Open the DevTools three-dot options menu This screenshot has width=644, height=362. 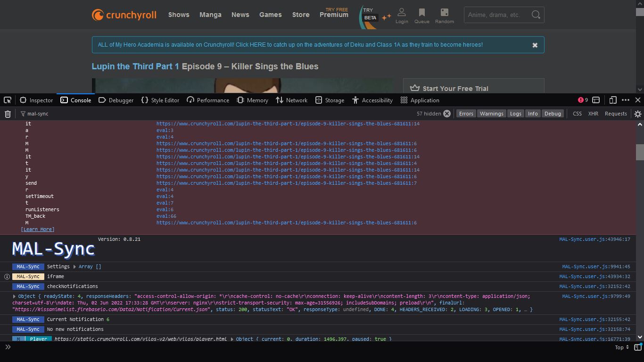click(626, 100)
